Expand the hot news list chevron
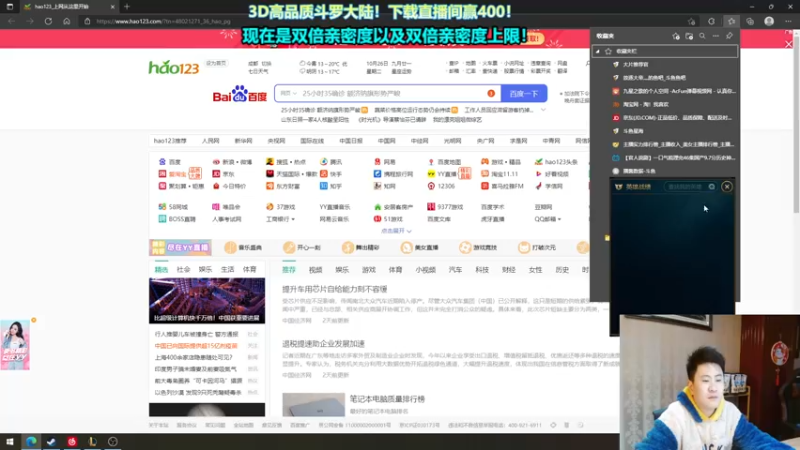 pyautogui.click(x=543, y=110)
